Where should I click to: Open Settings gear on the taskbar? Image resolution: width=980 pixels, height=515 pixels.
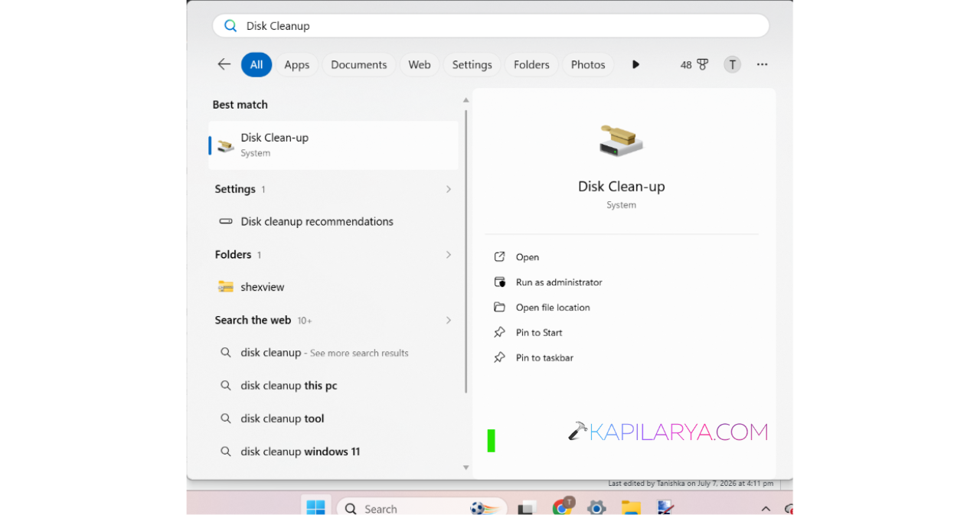pos(596,508)
